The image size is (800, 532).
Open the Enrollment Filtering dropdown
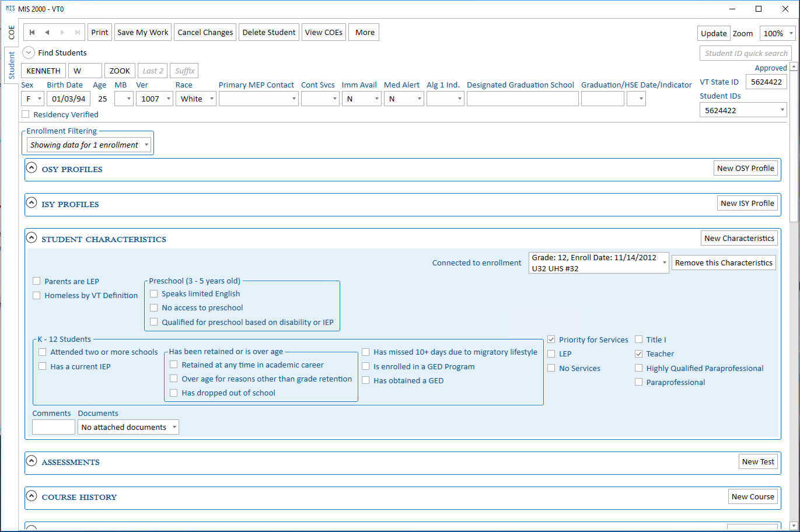[89, 145]
